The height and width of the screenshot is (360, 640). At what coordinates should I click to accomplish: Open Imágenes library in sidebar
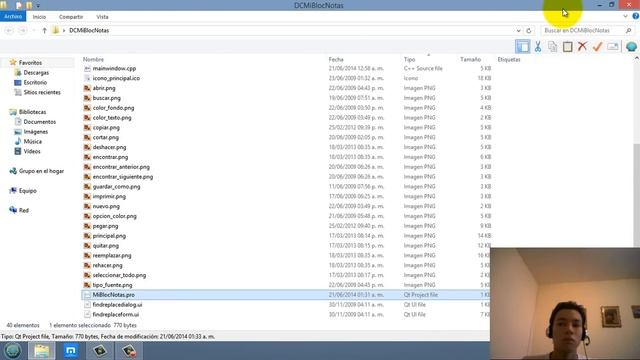click(x=36, y=132)
